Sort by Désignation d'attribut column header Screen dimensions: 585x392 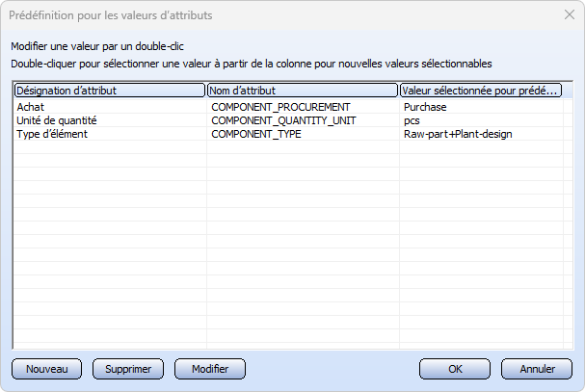[x=110, y=91]
